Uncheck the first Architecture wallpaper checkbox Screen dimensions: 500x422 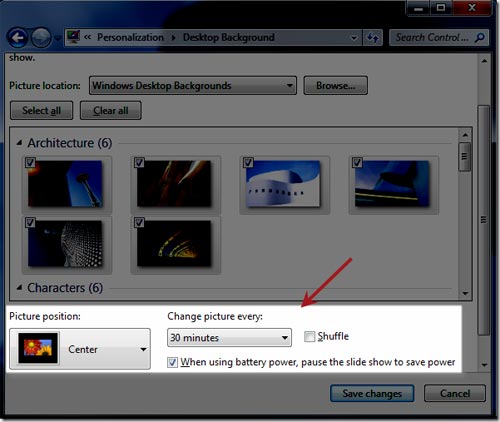pos(30,163)
